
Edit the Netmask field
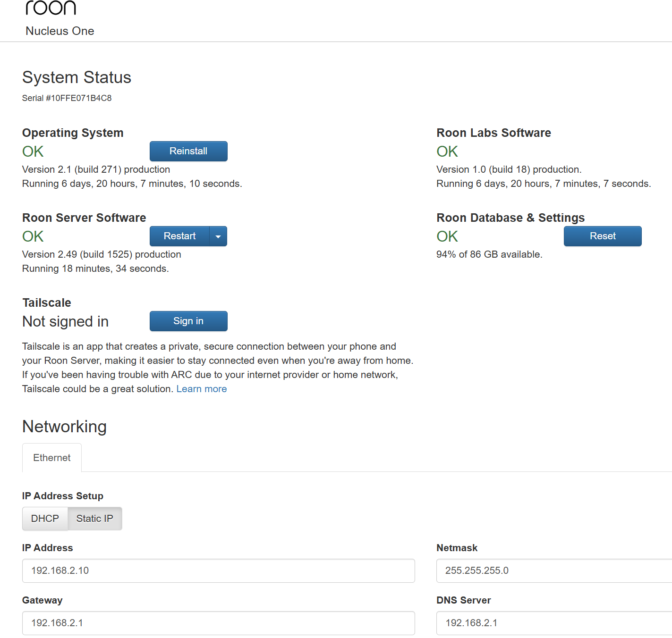click(x=554, y=571)
